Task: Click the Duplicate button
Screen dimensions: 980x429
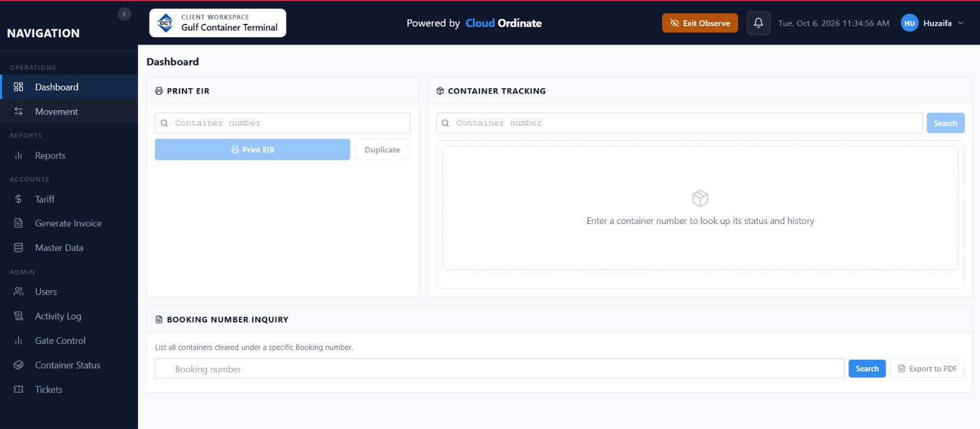Action: (382, 149)
